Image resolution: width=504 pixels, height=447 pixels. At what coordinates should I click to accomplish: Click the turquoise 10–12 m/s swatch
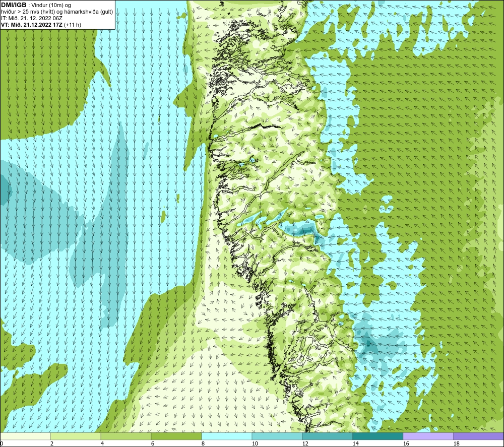point(277,436)
